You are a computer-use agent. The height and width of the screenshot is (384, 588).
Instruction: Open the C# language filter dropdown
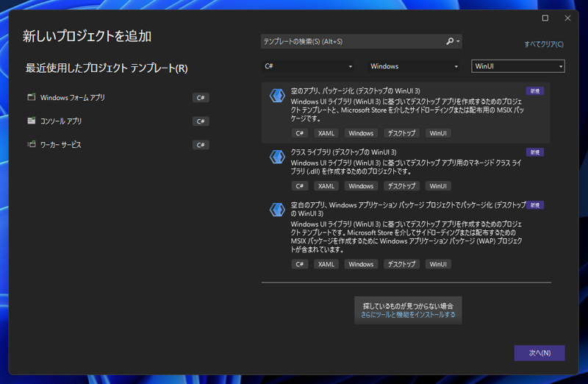click(x=308, y=66)
